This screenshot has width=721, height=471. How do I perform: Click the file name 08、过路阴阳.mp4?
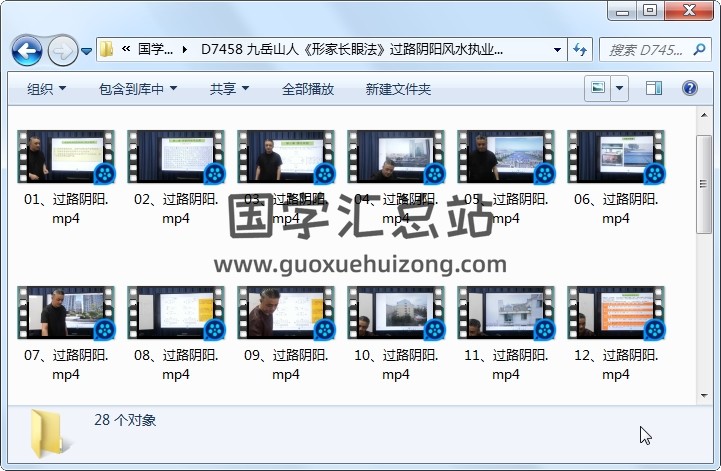pos(176,364)
